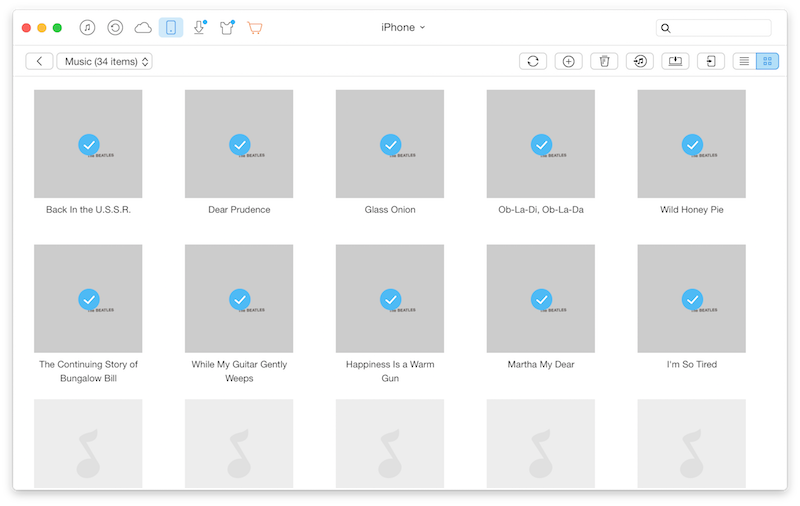This screenshot has height=506, width=800.
Task: Click the refresh button in toolbar
Action: click(533, 61)
